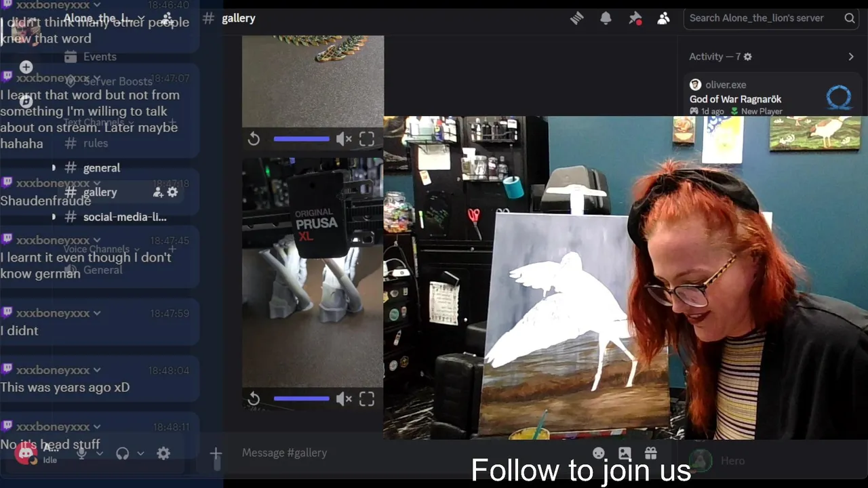Seek on the upper video progress bar

click(x=301, y=139)
